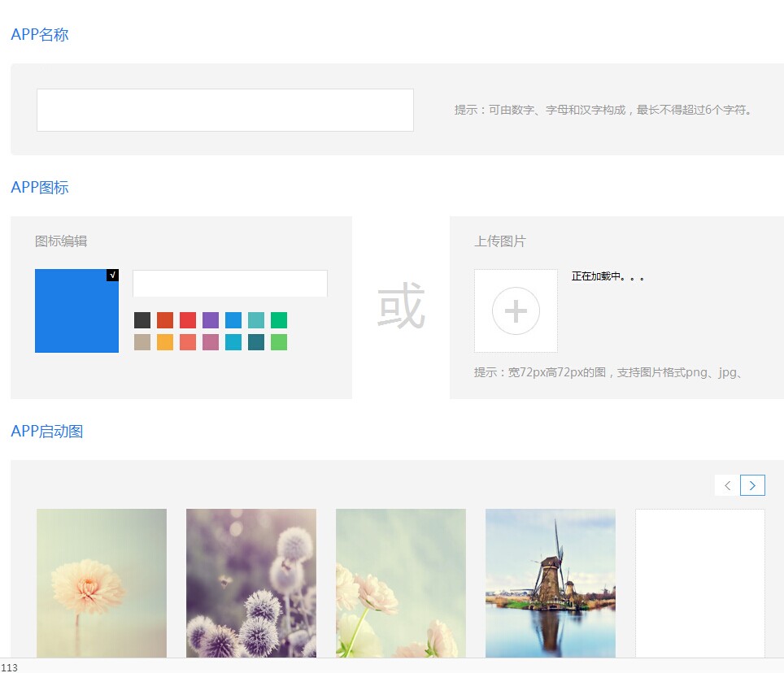Select the purple color swatch
The width and height of the screenshot is (784, 673).
(x=211, y=320)
